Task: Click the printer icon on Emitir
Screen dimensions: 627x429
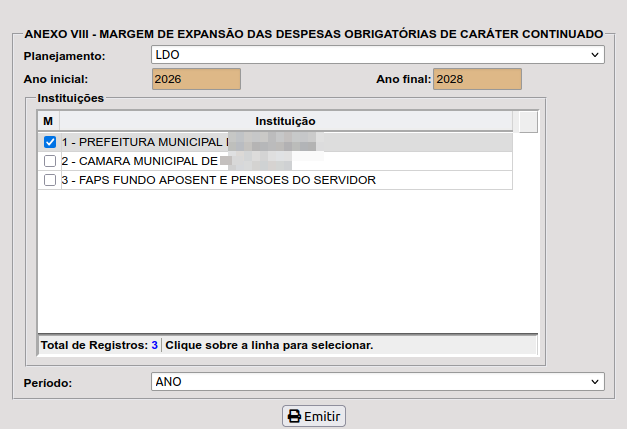Action: click(294, 416)
